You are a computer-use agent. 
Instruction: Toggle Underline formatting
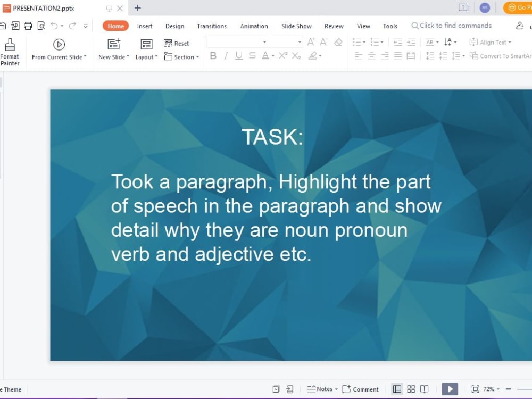(x=238, y=55)
